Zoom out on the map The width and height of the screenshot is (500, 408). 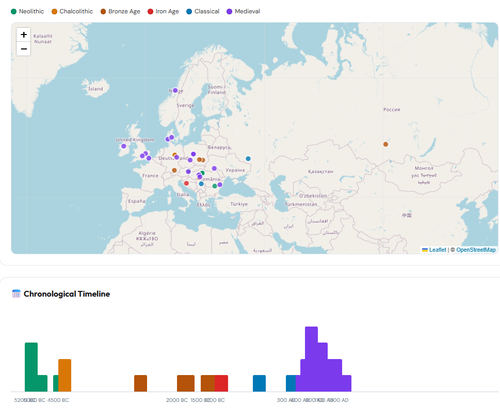[x=24, y=49]
